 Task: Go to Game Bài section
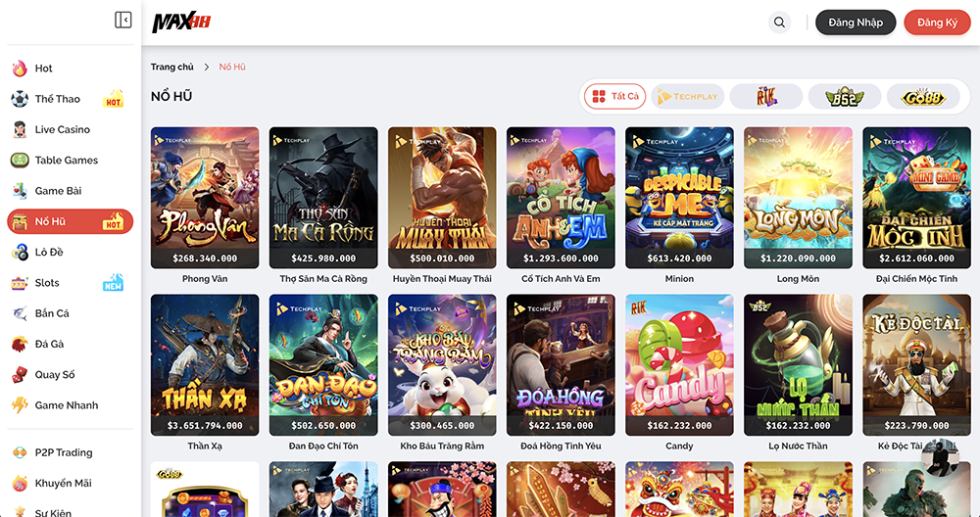pyautogui.click(x=70, y=190)
